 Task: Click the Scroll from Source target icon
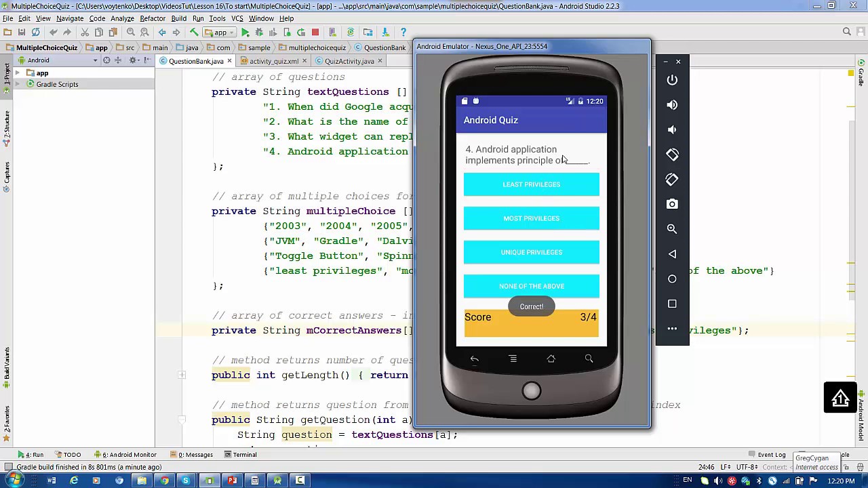coord(106,60)
